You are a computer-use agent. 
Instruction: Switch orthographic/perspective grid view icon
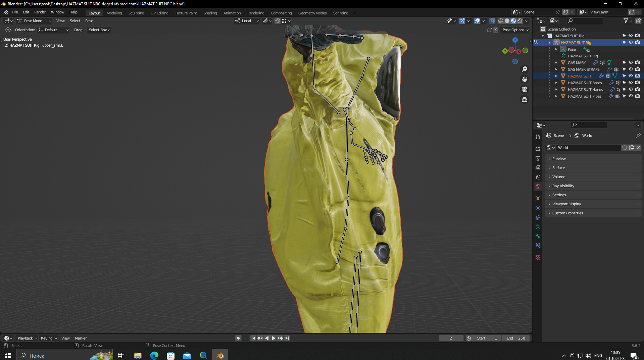pos(525,99)
